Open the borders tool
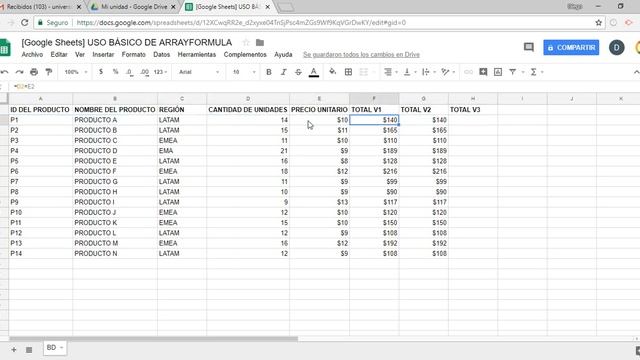The height and width of the screenshot is (360, 640). pyautogui.click(x=348, y=72)
